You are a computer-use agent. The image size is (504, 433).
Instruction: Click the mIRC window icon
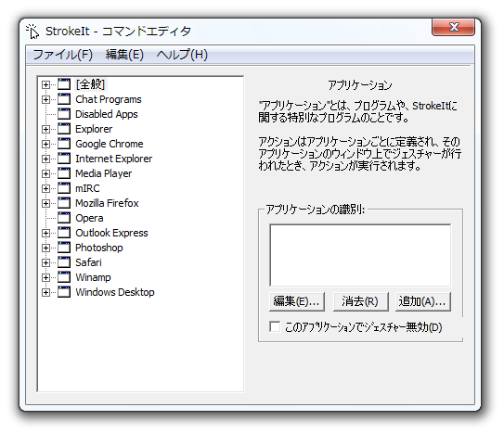(64, 188)
